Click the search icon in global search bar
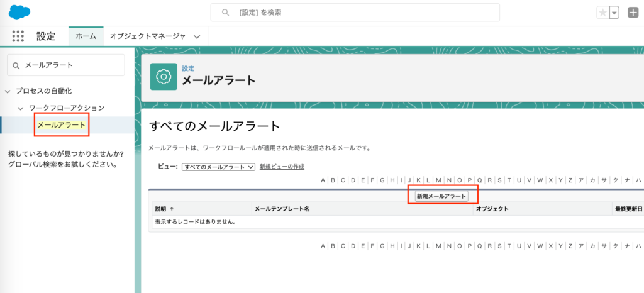The image size is (644, 293). (x=224, y=13)
